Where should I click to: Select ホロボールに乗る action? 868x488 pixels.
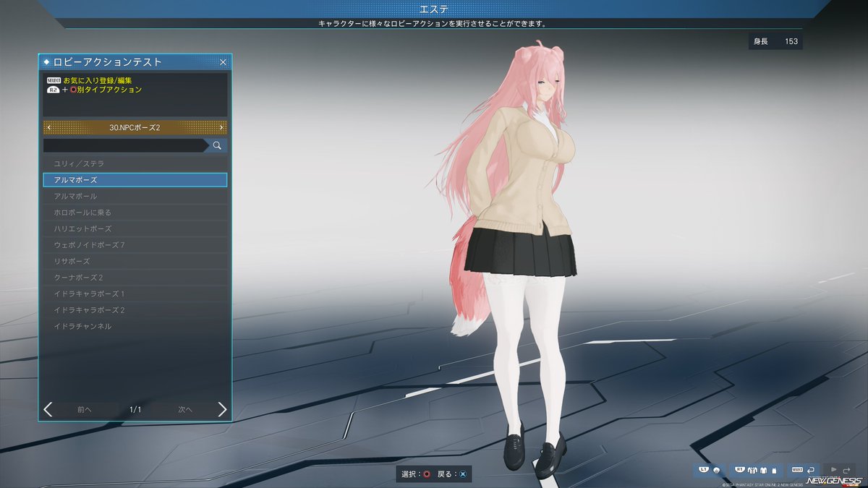coord(135,213)
